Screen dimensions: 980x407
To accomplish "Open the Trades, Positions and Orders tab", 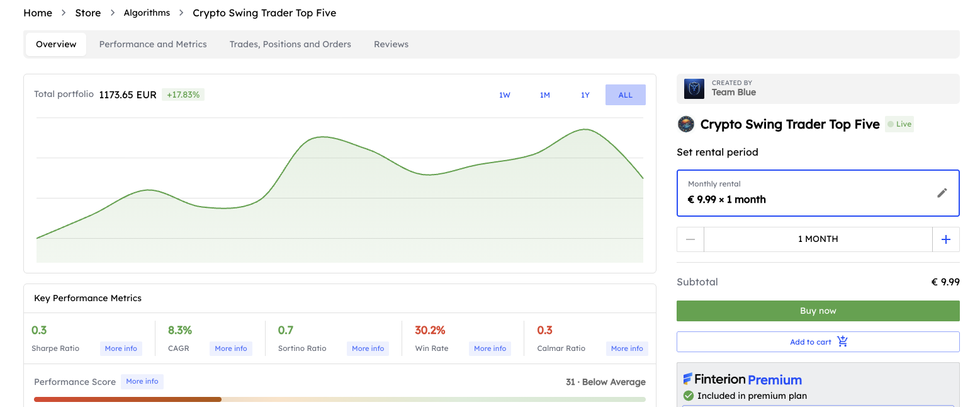I will click(290, 44).
